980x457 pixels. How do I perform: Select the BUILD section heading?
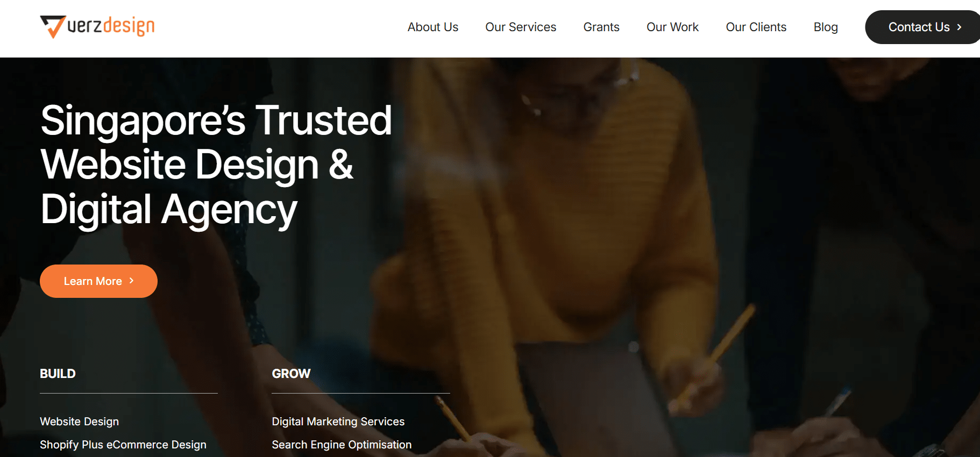[58, 374]
